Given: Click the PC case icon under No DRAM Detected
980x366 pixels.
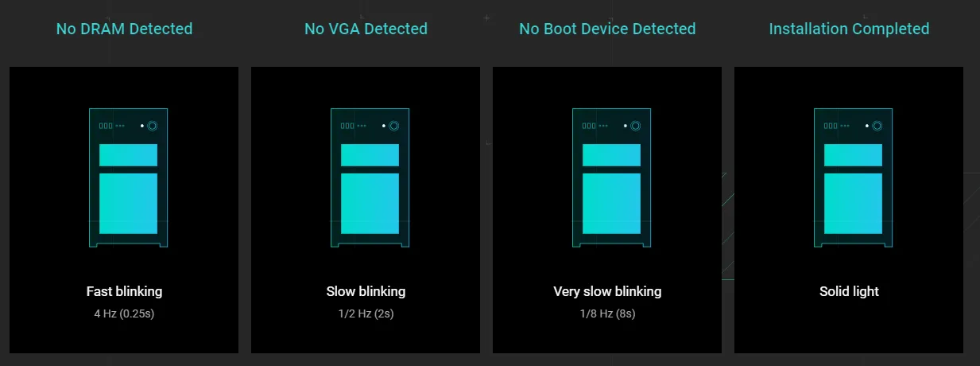Looking at the screenshot, I should click(x=128, y=177).
